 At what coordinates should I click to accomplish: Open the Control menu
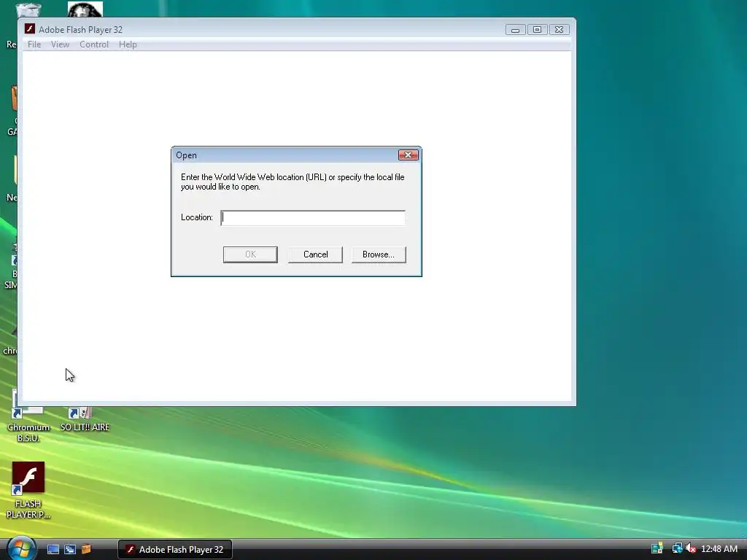click(x=94, y=44)
